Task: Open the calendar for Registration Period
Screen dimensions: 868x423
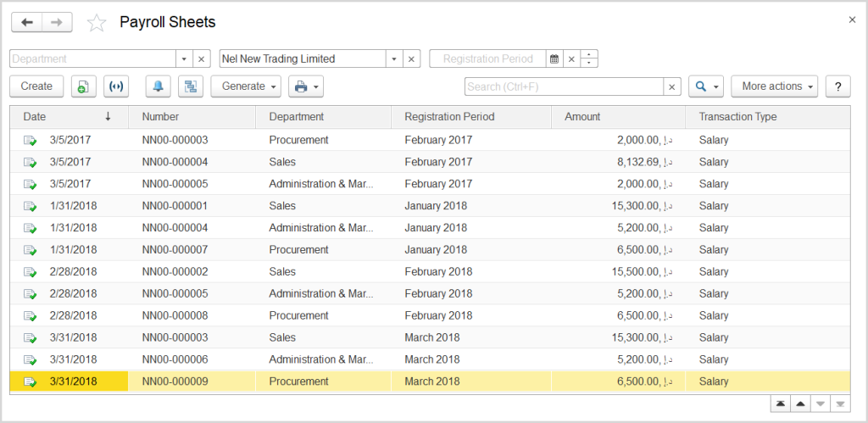Action: [x=554, y=58]
